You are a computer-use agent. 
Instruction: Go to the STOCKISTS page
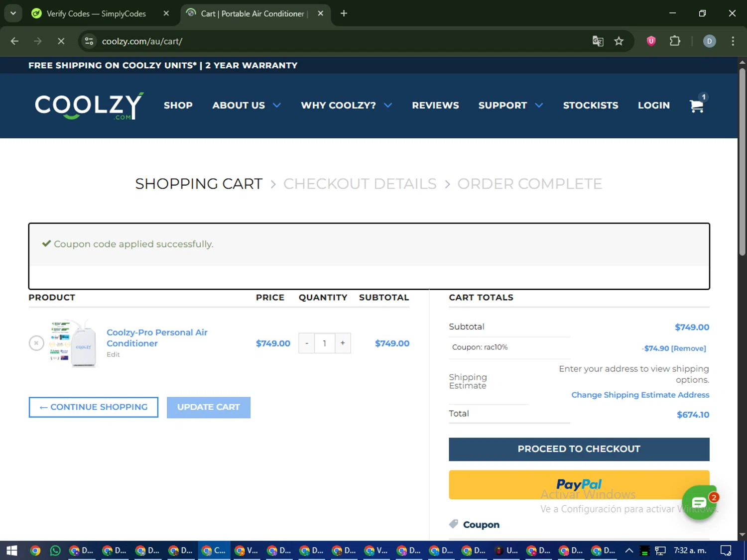(x=591, y=106)
